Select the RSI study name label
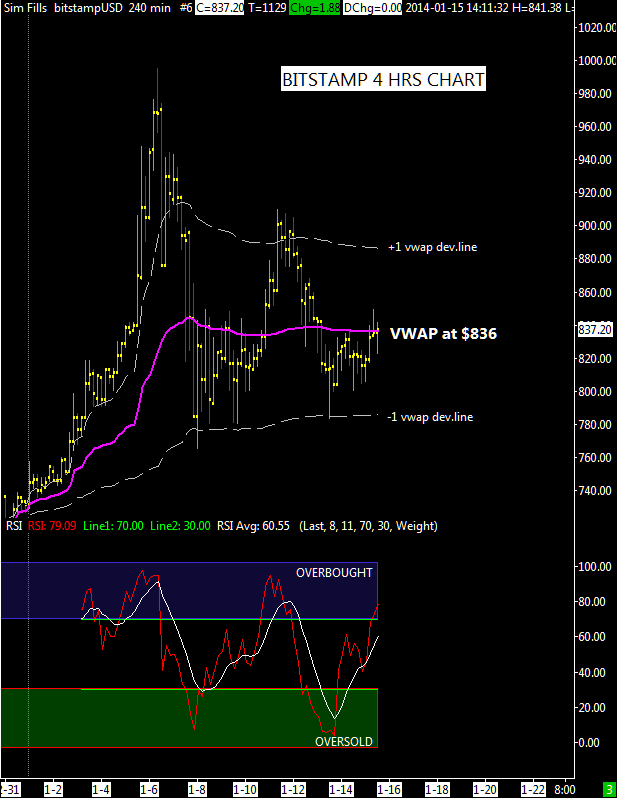Viewport: 617px width, 798px height. click(x=14, y=525)
